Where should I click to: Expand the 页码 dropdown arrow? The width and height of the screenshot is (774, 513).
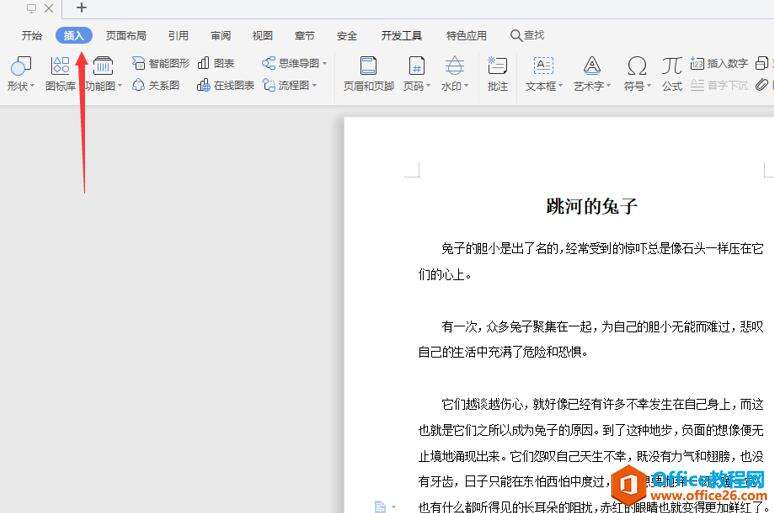428,86
